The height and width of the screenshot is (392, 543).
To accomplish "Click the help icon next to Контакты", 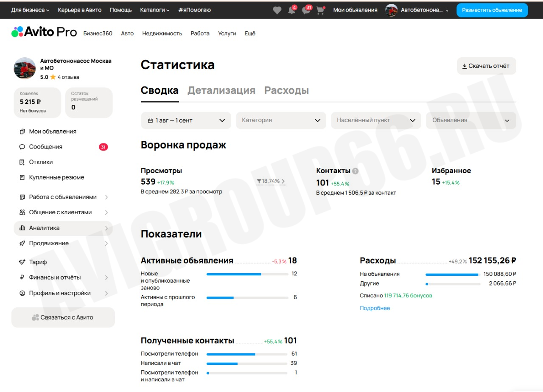I will (x=355, y=171).
